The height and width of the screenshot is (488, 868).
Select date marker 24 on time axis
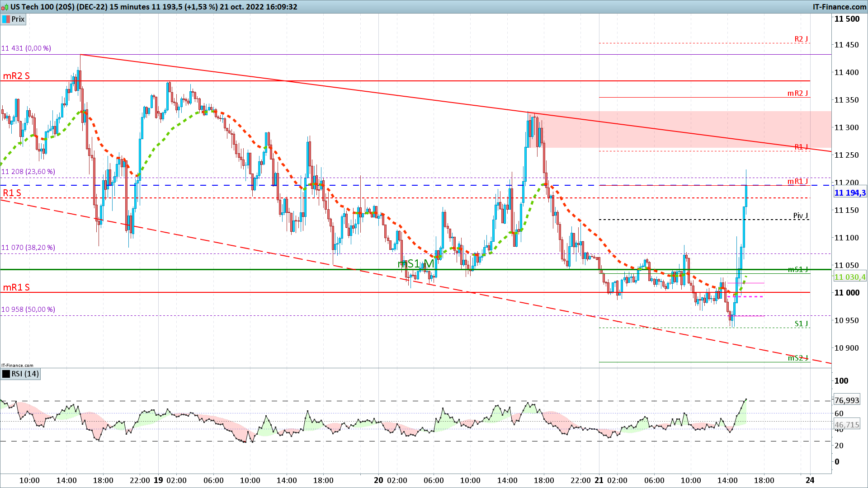click(810, 480)
